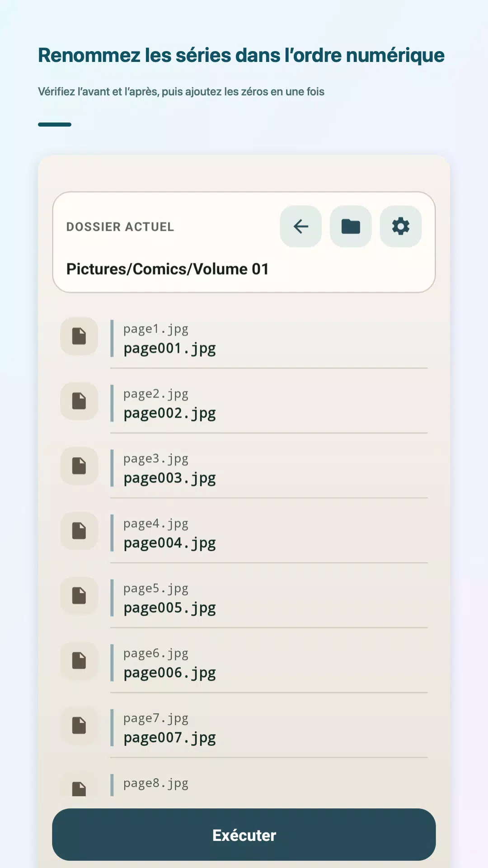Open settings via gear icon
The width and height of the screenshot is (488, 868).
pos(401,226)
